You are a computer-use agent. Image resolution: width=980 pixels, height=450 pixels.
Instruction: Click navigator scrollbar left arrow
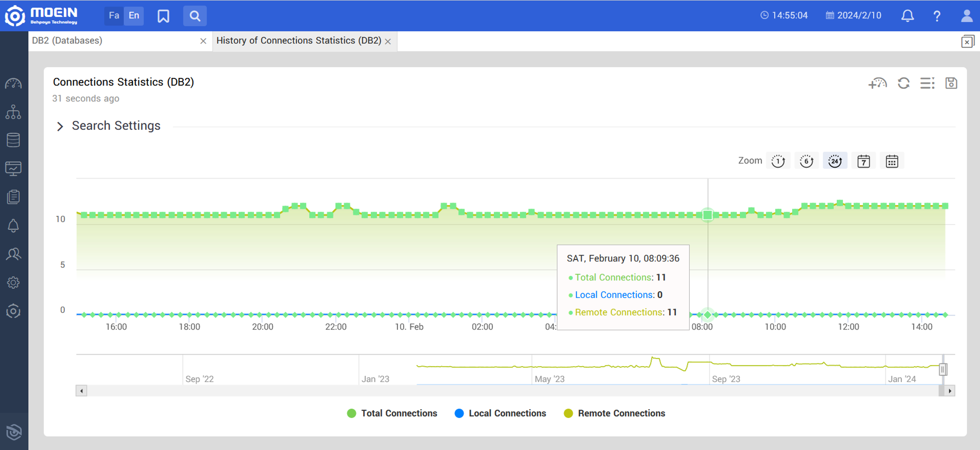pyautogui.click(x=81, y=391)
